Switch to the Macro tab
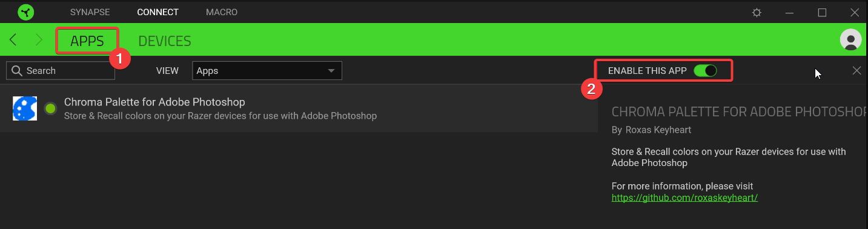This screenshot has width=868, height=229. coord(222,12)
